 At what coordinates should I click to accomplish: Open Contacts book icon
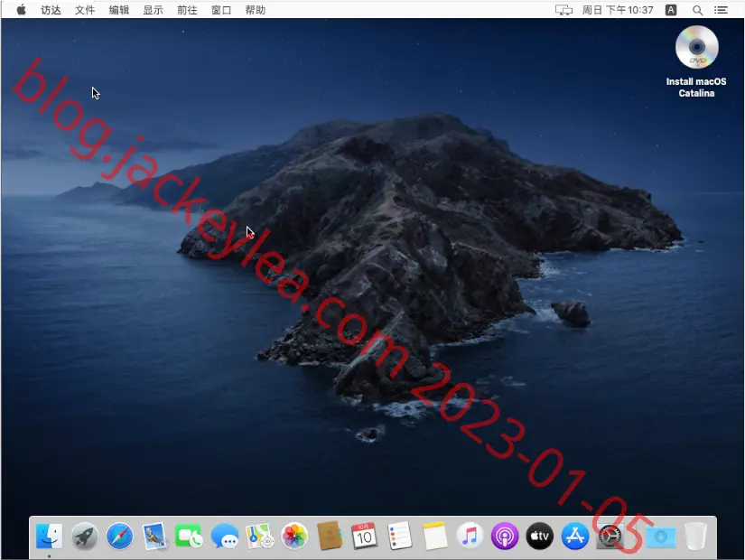[x=330, y=537]
